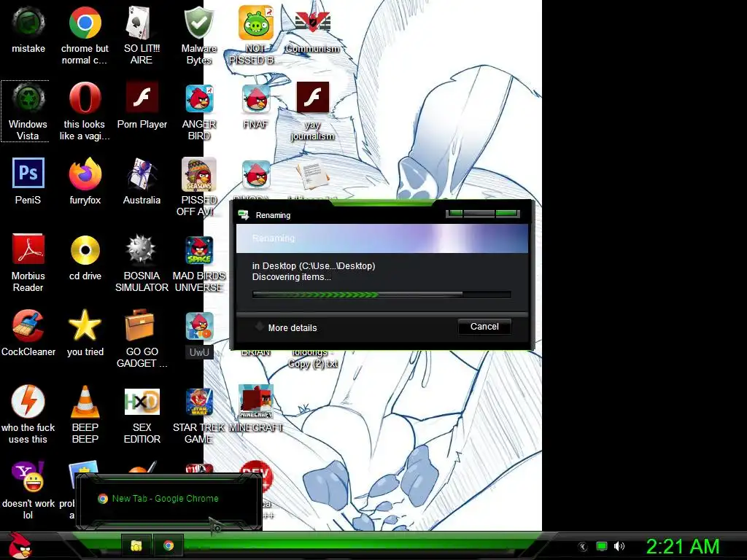Select the 'FNAF' red bird icon
Image resolution: width=747 pixels, height=560 pixels.
(x=256, y=98)
